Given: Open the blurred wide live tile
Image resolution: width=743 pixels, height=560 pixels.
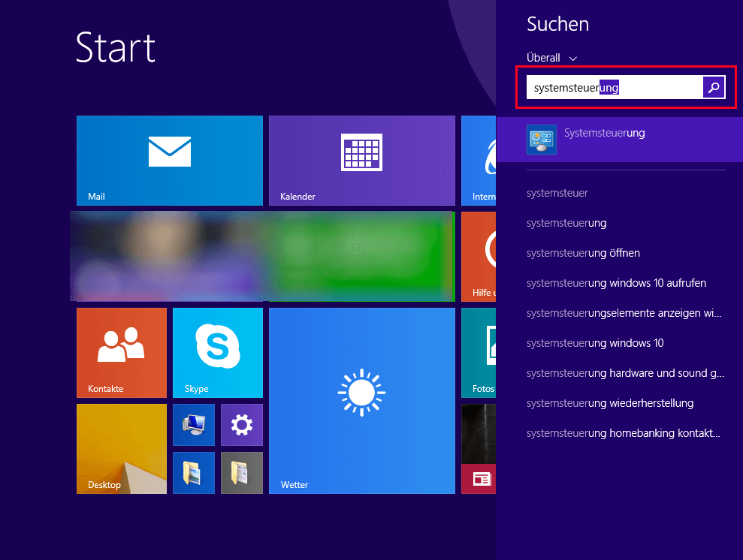Looking at the screenshot, I should 262,257.
